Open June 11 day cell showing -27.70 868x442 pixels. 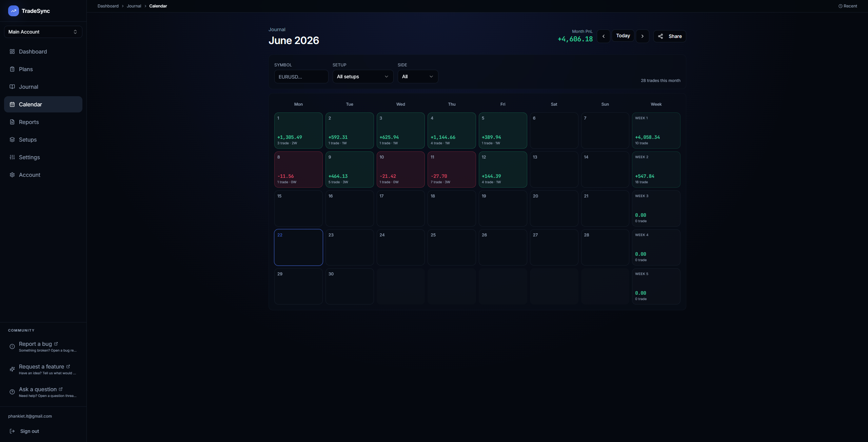[452, 169]
